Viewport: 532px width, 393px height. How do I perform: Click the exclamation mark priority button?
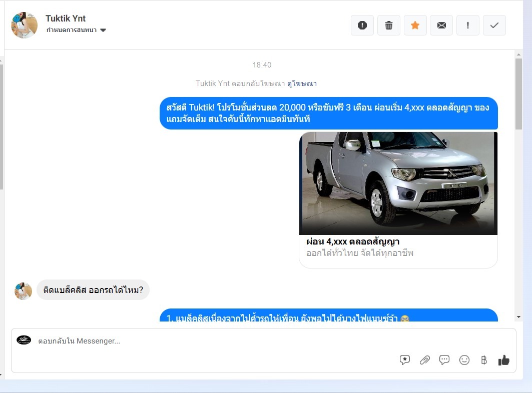468,25
